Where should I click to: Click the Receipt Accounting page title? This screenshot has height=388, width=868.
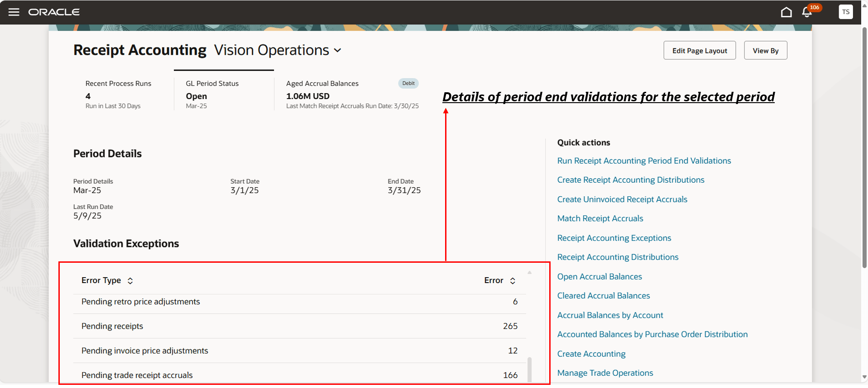(140, 50)
